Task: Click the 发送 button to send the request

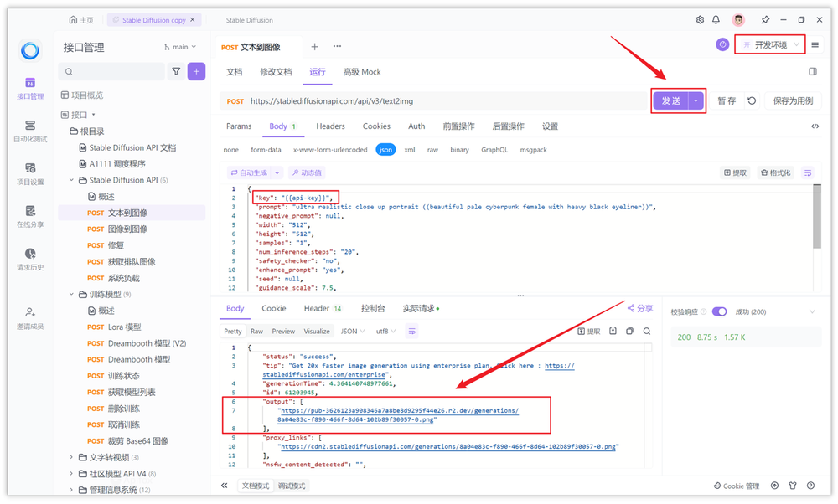Action: pos(670,100)
